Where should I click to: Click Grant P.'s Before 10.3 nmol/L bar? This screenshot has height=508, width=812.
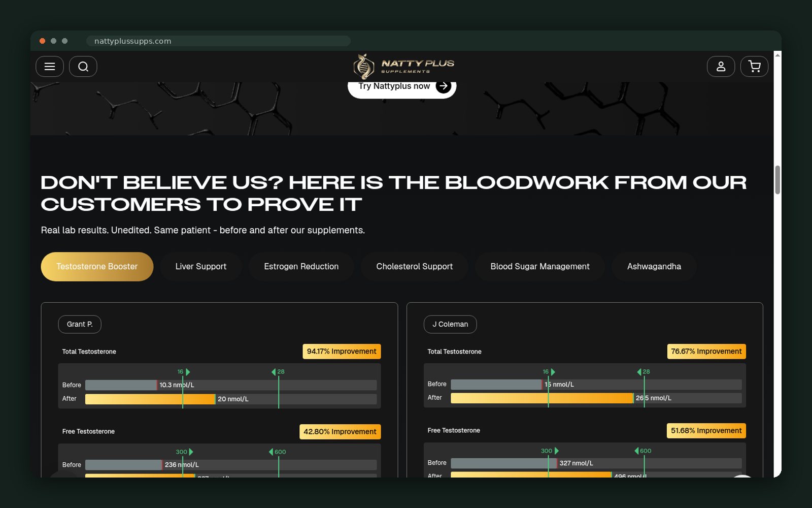click(121, 385)
